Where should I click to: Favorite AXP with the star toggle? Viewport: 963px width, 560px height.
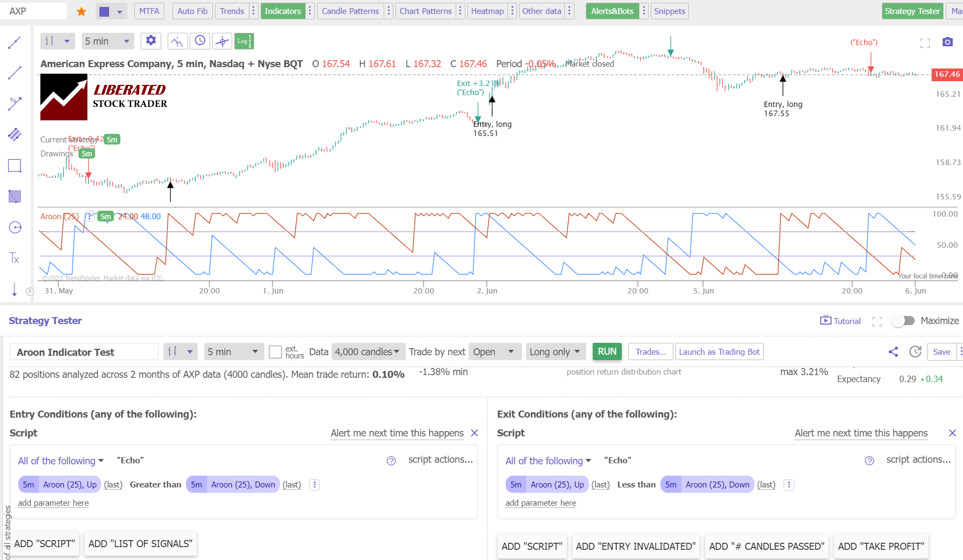click(x=81, y=11)
